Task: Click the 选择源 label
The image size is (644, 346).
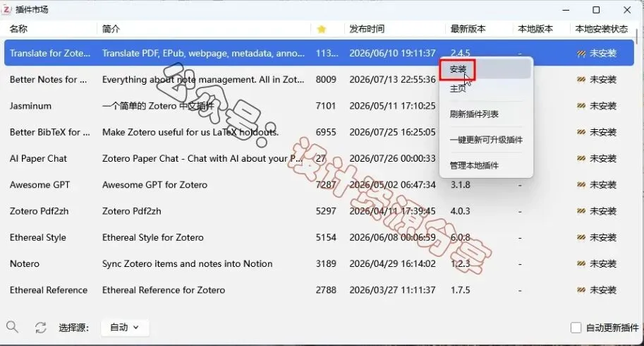Action: (x=73, y=328)
